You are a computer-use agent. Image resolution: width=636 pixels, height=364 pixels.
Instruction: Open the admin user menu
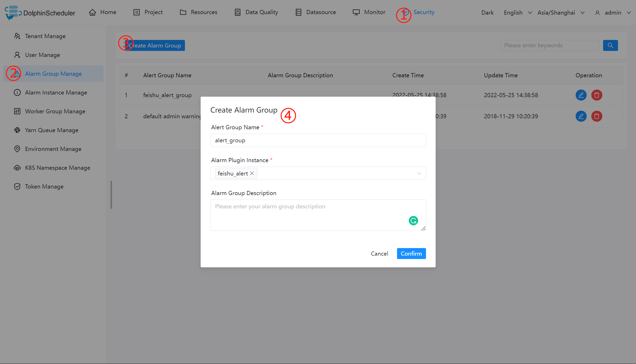click(x=612, y=13)
